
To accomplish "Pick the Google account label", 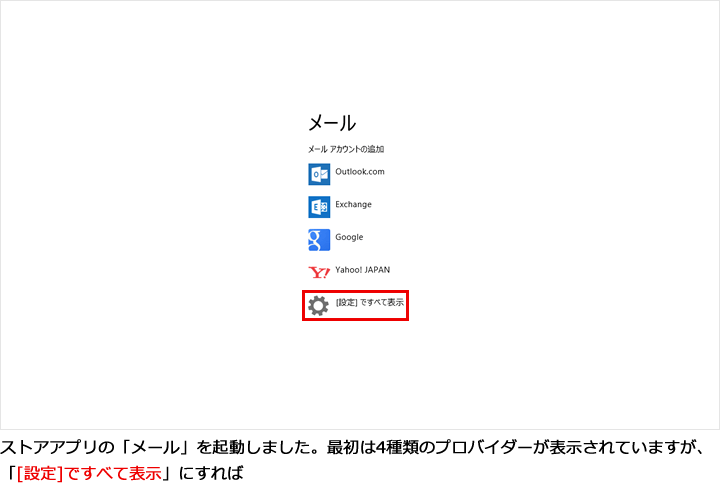I will point(349,237).
